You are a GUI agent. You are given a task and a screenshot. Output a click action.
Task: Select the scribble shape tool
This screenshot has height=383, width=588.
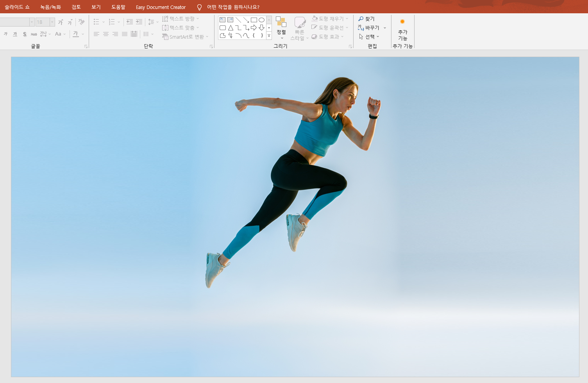(231, 36)
